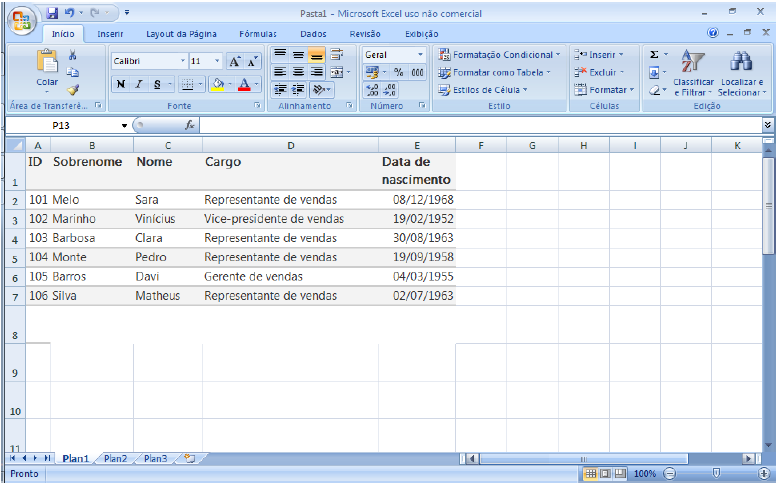Click the Colar paste button
Image resolution: width=778 pixels, height=485 pixels.
[x=47, y=70]
